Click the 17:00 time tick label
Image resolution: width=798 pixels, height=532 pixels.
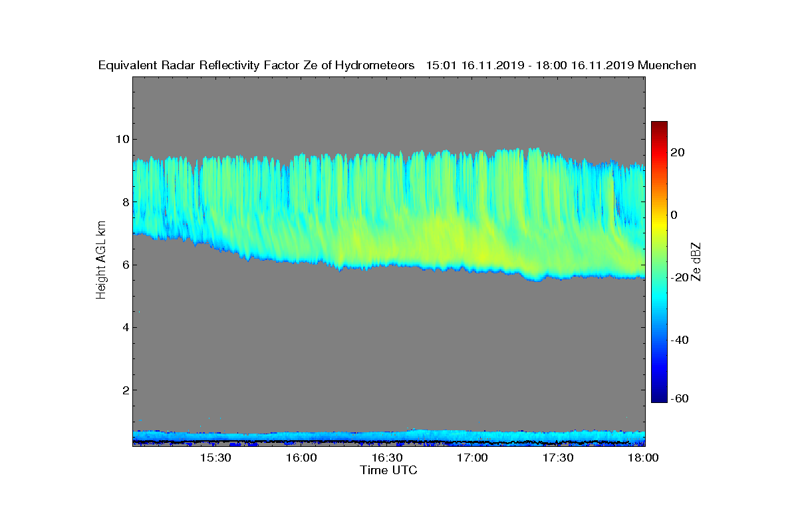(x=472, y=458)
